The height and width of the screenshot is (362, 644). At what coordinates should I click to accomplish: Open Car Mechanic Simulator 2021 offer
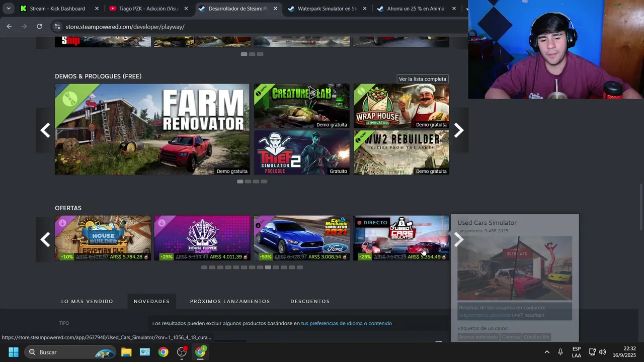click(x=301, y=238)
